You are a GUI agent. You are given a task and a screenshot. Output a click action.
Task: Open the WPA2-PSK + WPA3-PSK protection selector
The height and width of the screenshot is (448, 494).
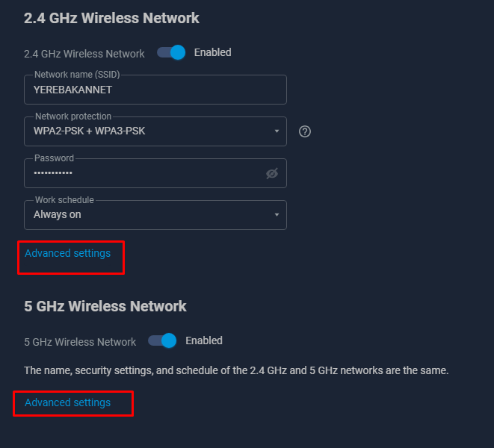click(155, 131)
